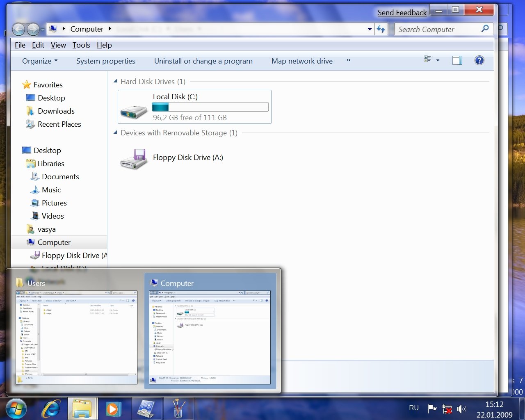The height and width of the screenshot is (420, 525).
Task: Expand the address bar history dropdown
Action: [x=370, y=29]
